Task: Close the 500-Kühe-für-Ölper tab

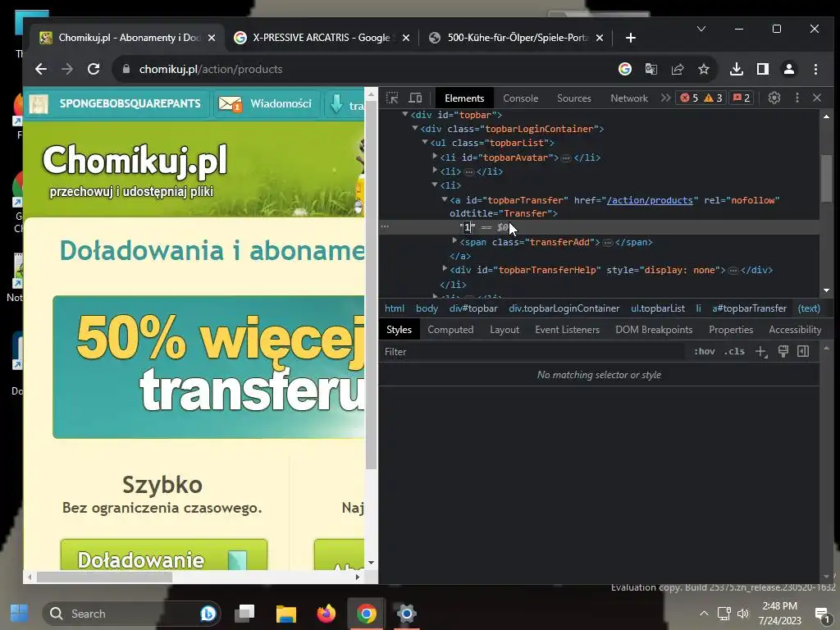Action: [x=600, y=38]
